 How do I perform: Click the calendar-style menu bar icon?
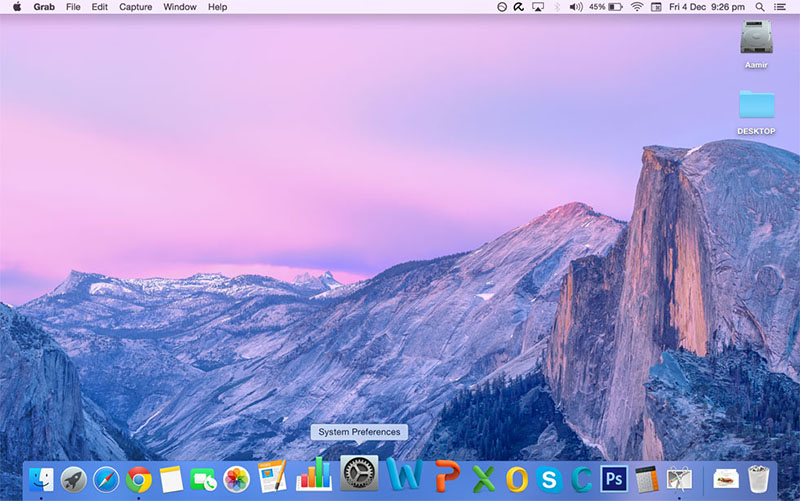pos(656,7)
